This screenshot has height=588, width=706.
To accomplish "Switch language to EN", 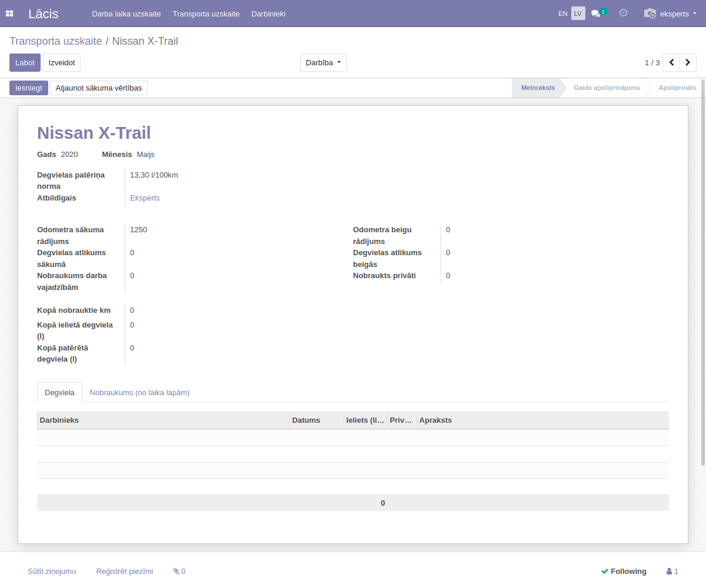I will tap(563, 14).
